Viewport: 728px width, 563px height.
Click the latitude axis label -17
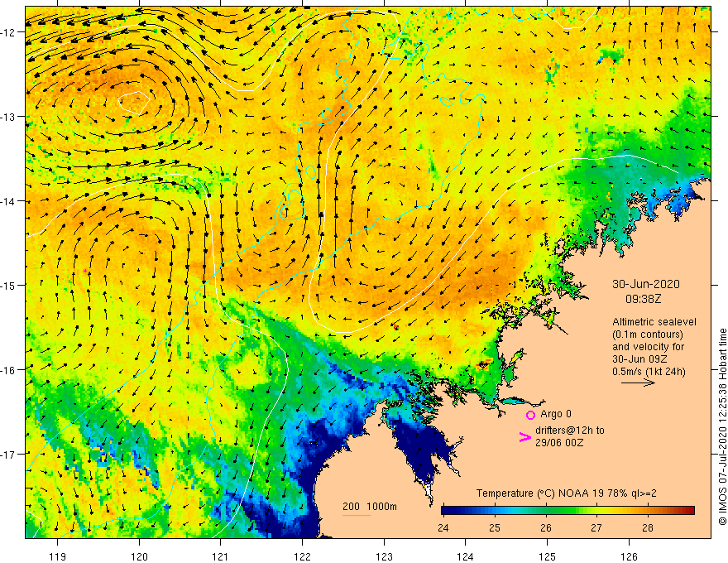8,454
